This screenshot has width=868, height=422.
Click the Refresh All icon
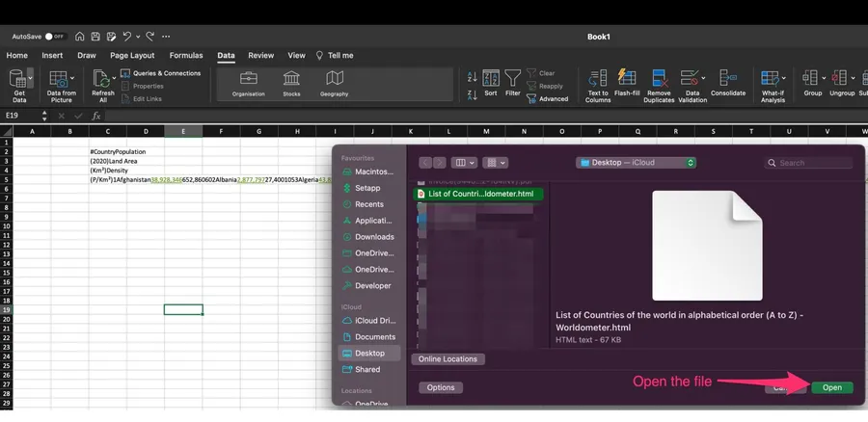pos(102,79)
